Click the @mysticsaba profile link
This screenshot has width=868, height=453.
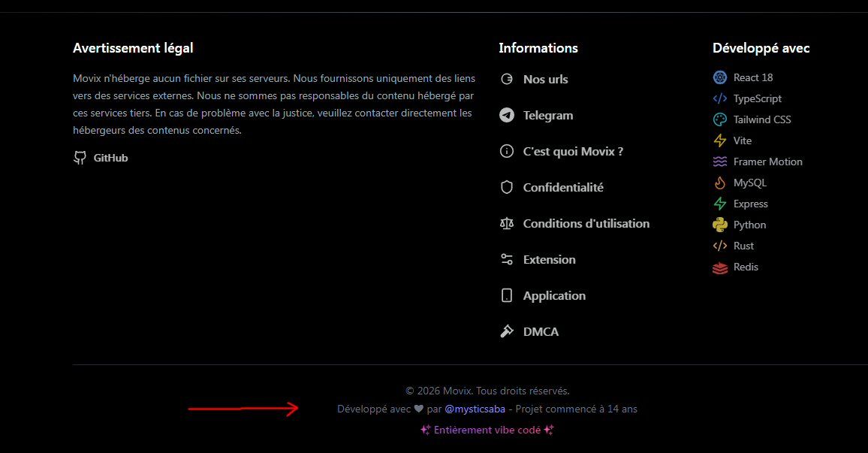point(475,409)
